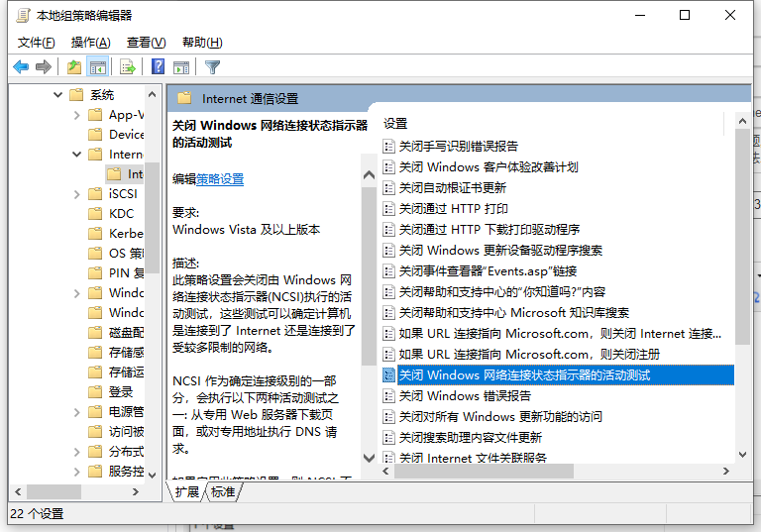Viewport: 761px width, 532px height.
Task: Click the policy icon beside 关闭通过 HTTP 打印
Action: click(x=388, y=209)
